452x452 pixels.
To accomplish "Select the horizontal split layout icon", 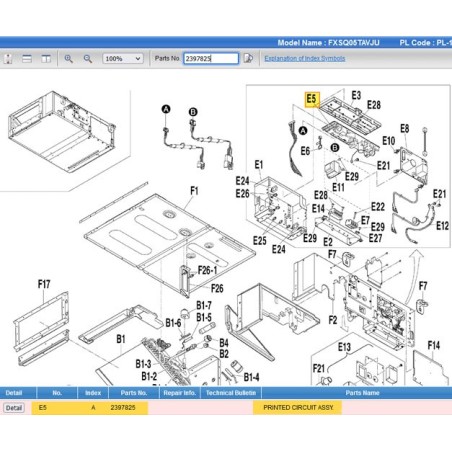I will (x=27, y=59).
